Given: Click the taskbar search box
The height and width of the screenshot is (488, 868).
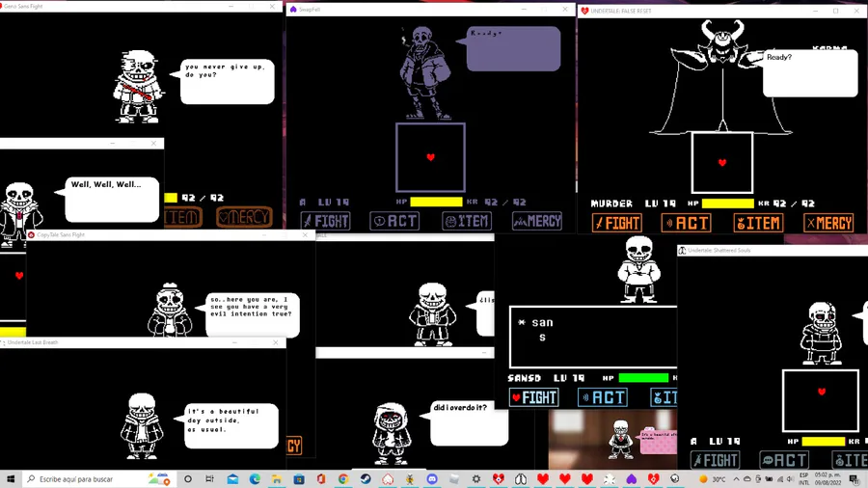Looking at the screenshot, I should pyautogui.click(x=99, y=479).
